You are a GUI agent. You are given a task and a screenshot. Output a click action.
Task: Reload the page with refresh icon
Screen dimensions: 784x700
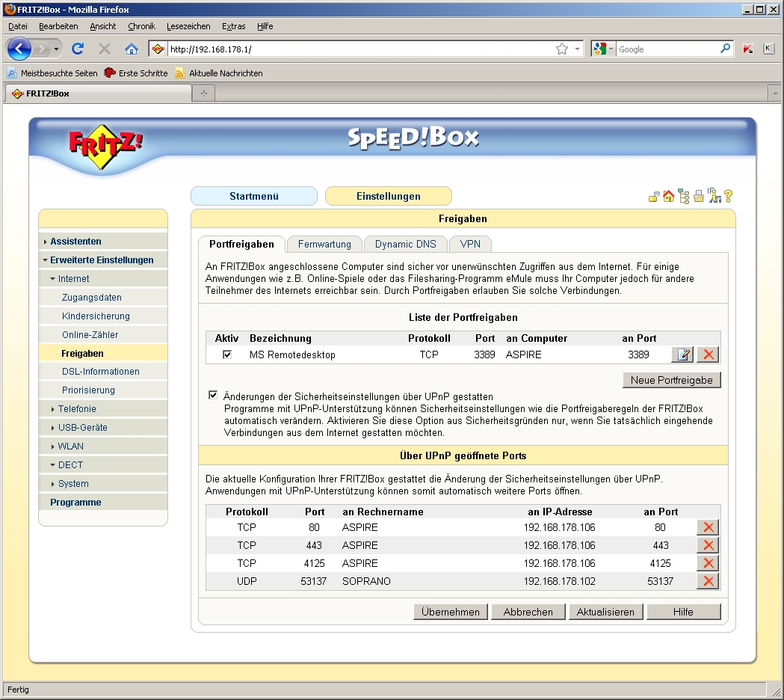[x=78, y=49]
